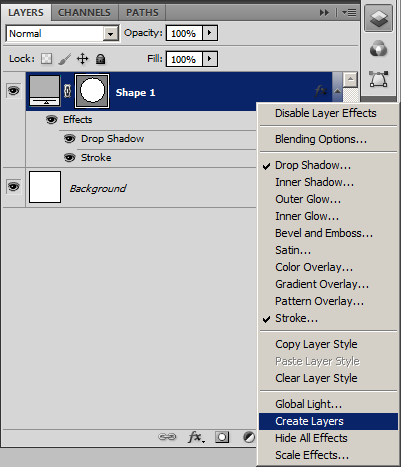Select the Shape 1 vector mask thumbnail

[x=92, y=91]
